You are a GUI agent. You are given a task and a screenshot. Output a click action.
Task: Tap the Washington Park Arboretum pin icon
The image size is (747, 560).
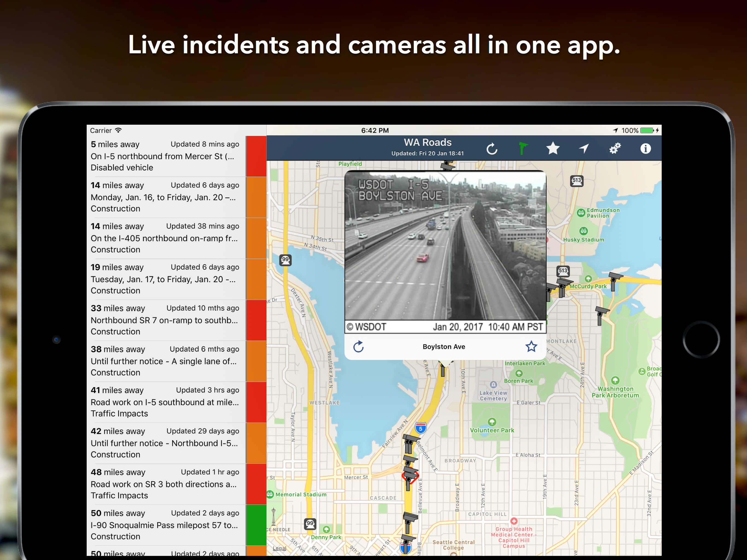click(x=615, y=380)
